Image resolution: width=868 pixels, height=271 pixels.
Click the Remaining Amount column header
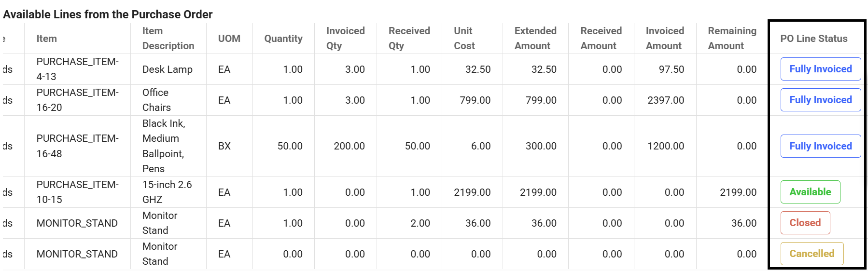[732, 39]
